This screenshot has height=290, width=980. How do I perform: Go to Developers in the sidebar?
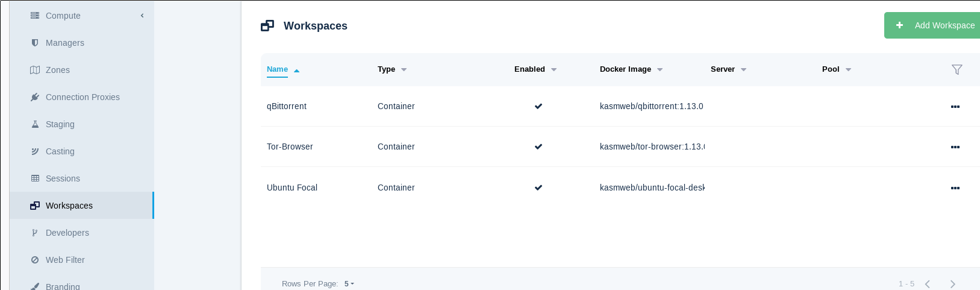67,233
